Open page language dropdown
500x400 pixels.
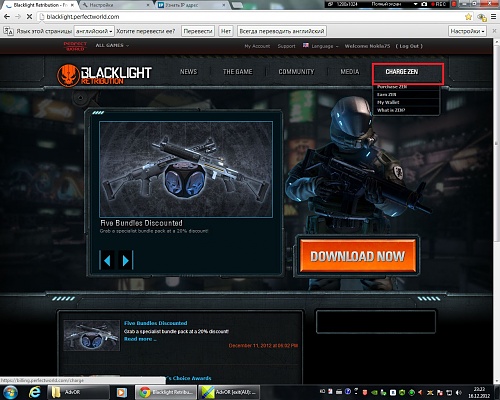click(x=94, y=31)
